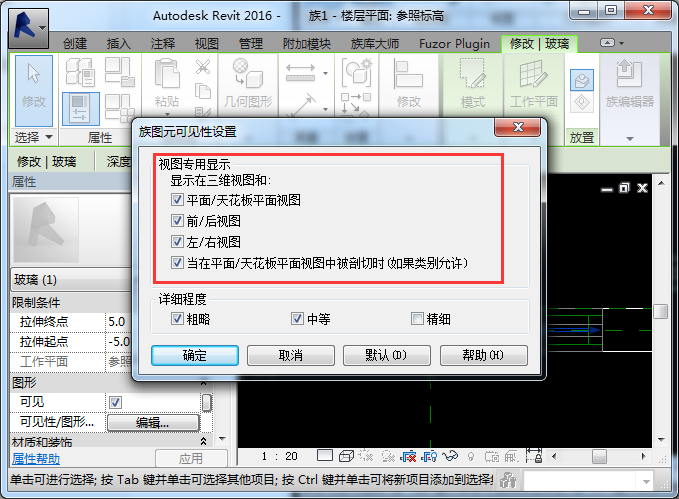Click the properties panel vertical scrollbar

click(x=206, y=402)
